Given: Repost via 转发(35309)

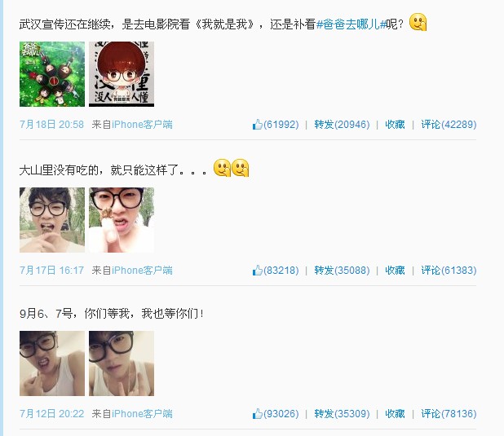Looking at the screenshot, I should click(342, 414).
